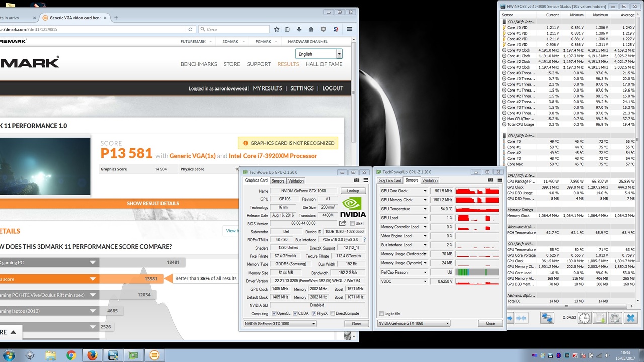The width and height of the screenshot is (644, 362).
Task: Start HWiNFO logging file icon
Action: 600,318
